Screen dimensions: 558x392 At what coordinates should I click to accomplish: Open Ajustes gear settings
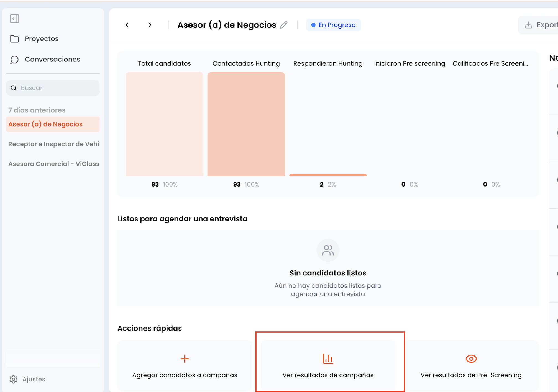[x=14, y=379]
